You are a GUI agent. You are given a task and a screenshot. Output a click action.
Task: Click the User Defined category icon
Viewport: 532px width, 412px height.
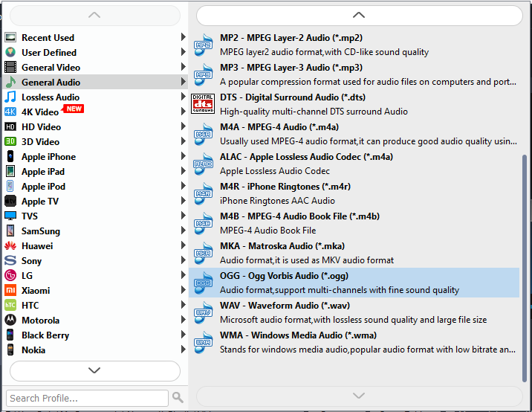(x=10, y=52)
